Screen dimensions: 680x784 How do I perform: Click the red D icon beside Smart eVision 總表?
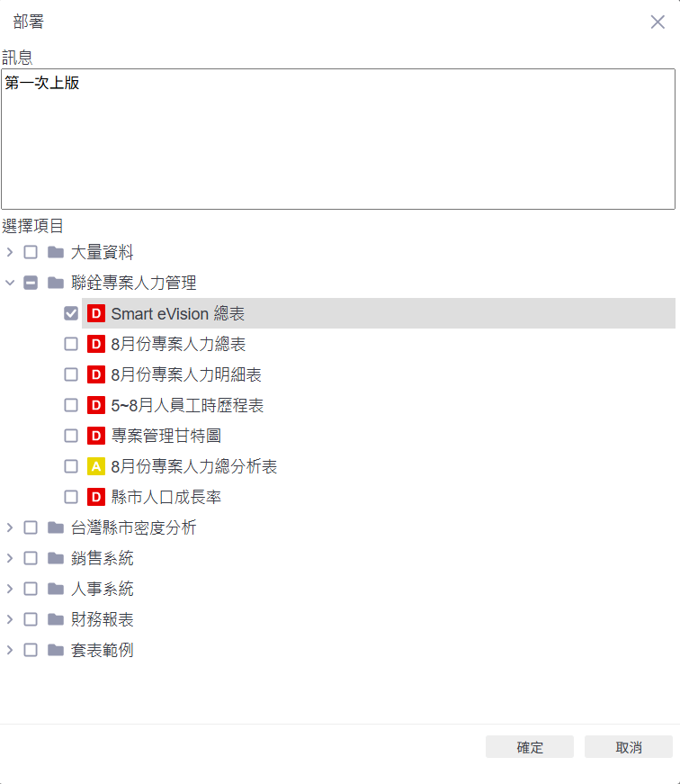pyautogui.click(x=96, y=314)
